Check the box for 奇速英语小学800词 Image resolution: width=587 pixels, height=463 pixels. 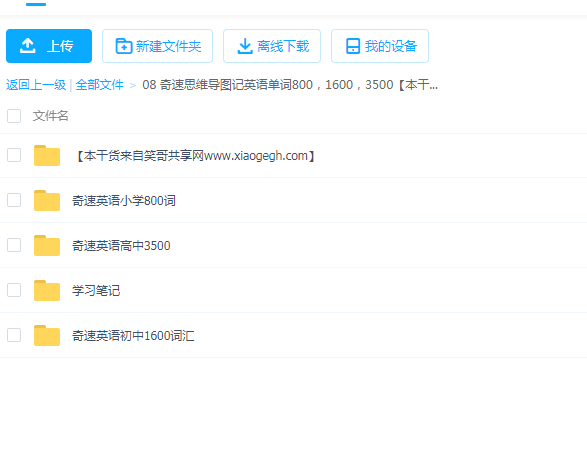tap(14, 200)
